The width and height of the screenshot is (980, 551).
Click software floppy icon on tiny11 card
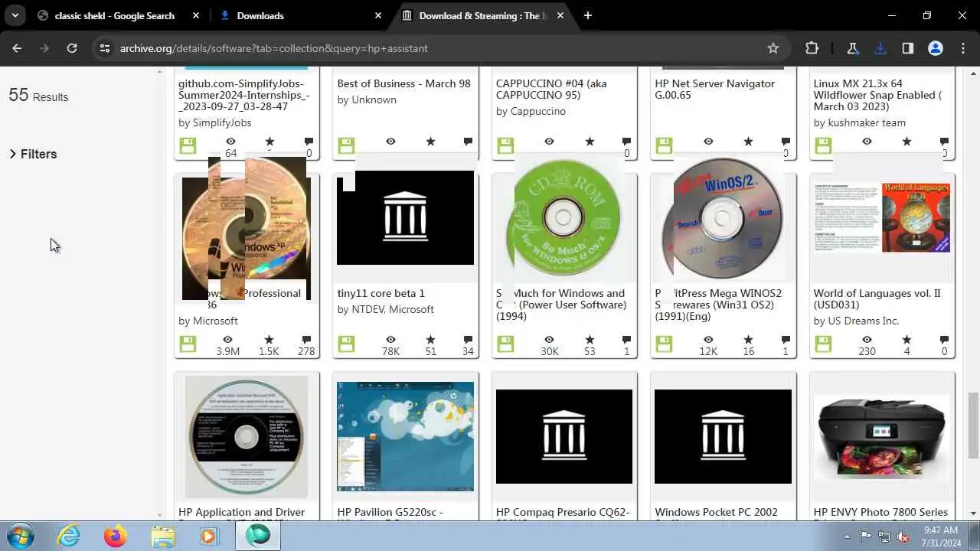click(x=346, y=344)
